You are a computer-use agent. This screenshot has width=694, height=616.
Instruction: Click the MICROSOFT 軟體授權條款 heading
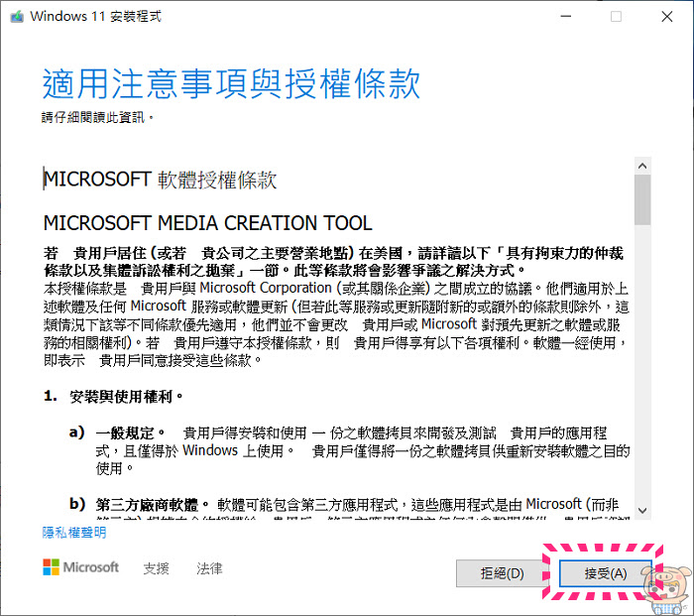click(x=161, y=180)
